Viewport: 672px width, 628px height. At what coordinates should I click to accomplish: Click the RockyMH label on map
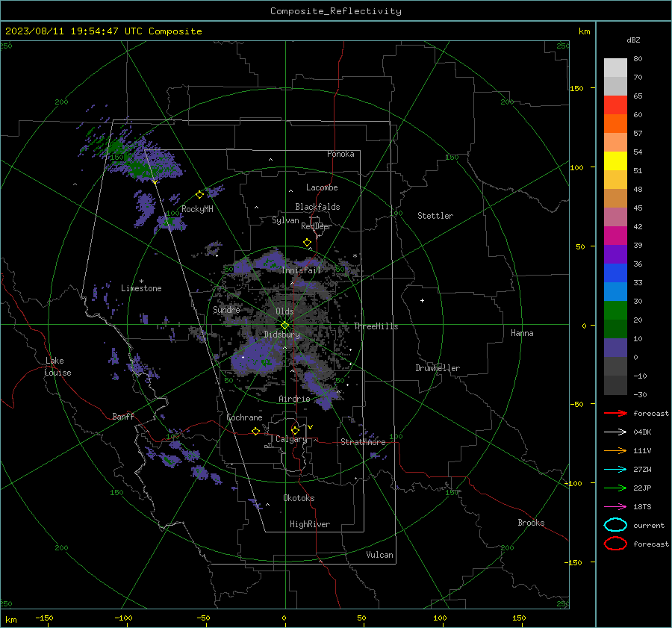[x=197, y=209]
